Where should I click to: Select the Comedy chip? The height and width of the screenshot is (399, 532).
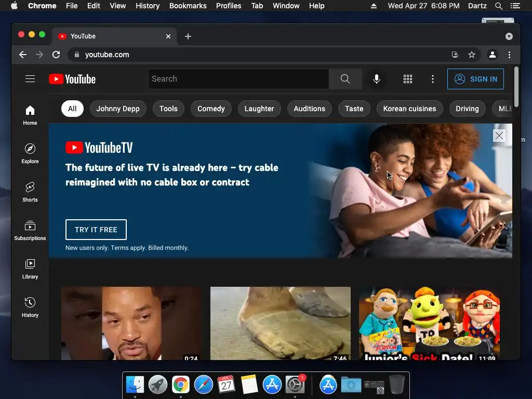(x=211, y=109)
